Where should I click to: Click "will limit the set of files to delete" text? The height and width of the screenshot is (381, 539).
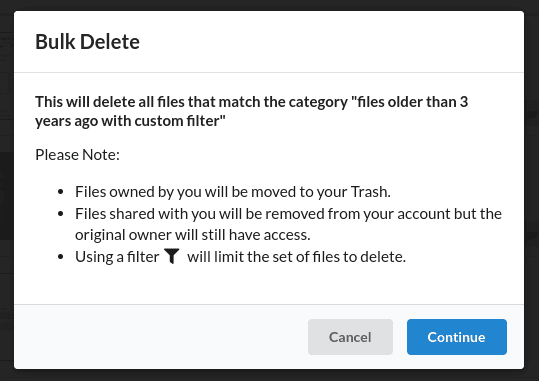click(296, 257)
